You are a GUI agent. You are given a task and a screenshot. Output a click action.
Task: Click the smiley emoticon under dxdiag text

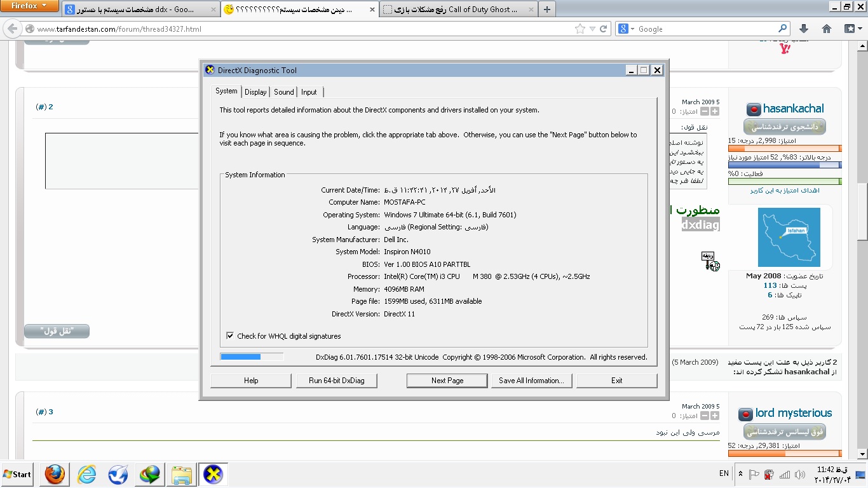click(710, 261)
